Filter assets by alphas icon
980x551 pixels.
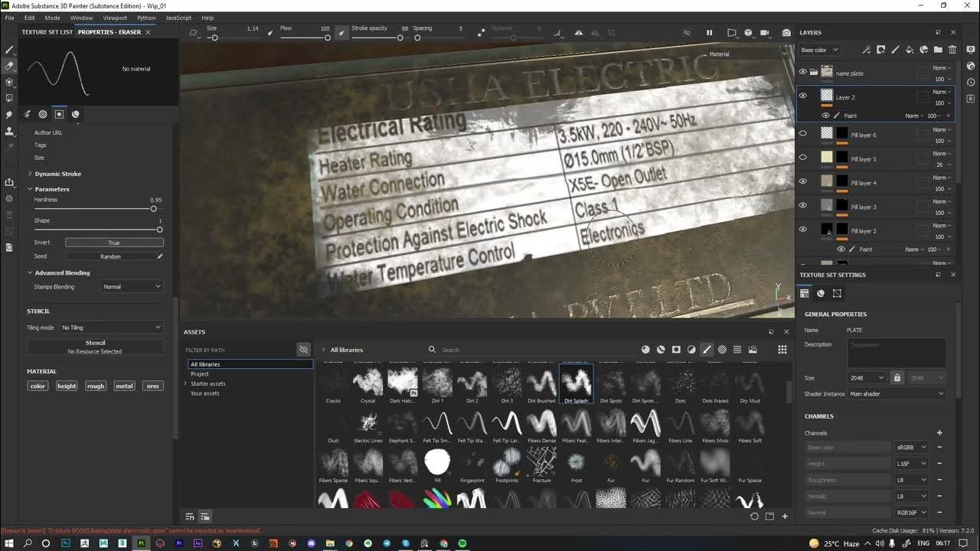point(722,350)
